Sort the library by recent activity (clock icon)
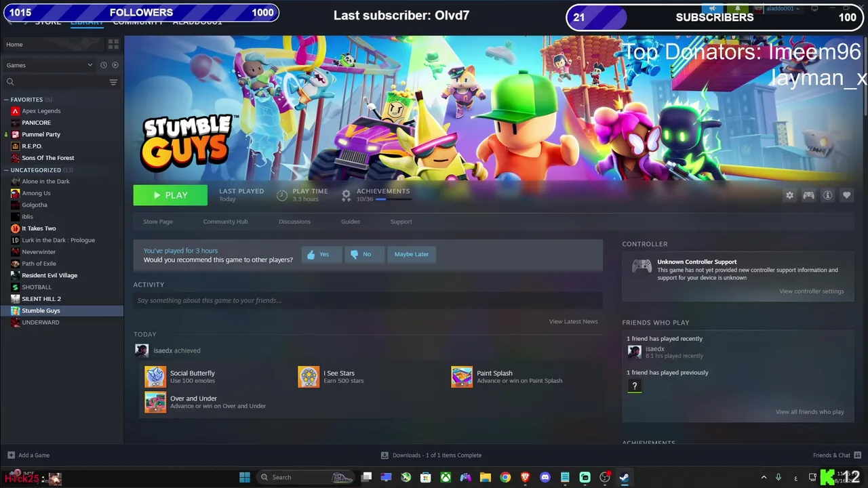Image resolution: width=868 pixels, height=488 pixels. (104, 65)
